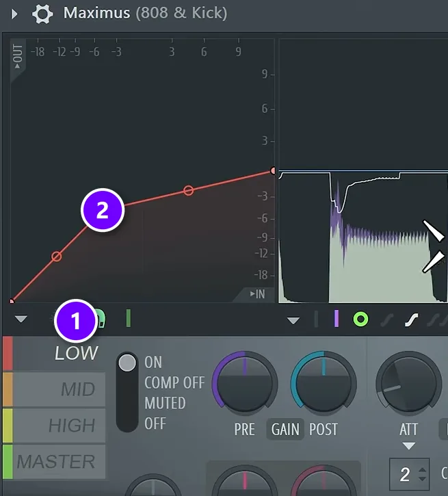Click the yellow color strip beside HIGH
Viewport: 448px width, 496px height.
tap(8, 425)
